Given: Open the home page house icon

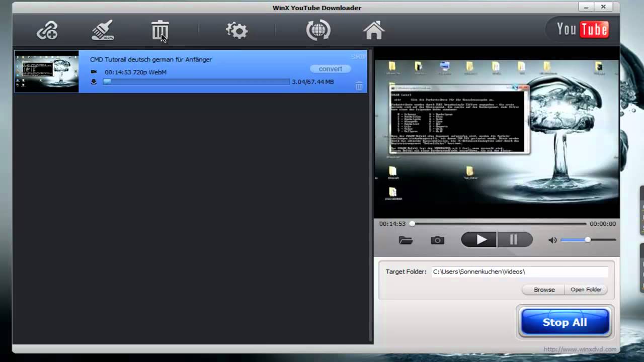Looking at the screenshot, I should [374, 31].
